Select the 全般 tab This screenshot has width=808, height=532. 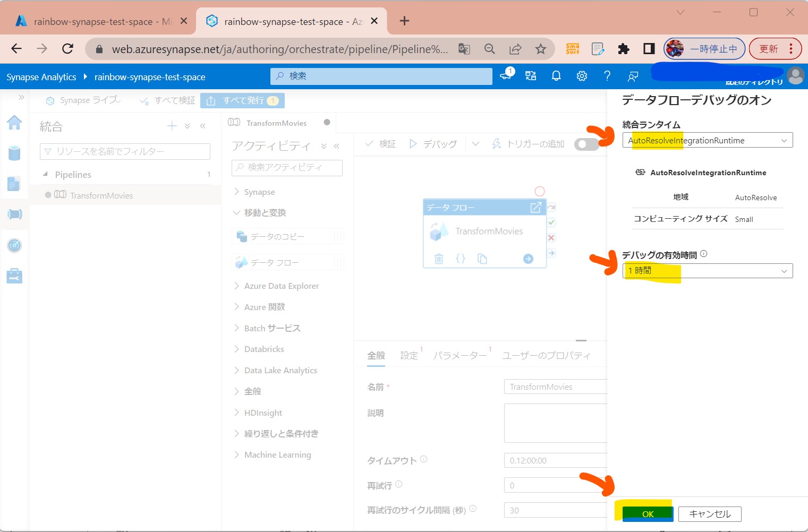click(376, 356)
